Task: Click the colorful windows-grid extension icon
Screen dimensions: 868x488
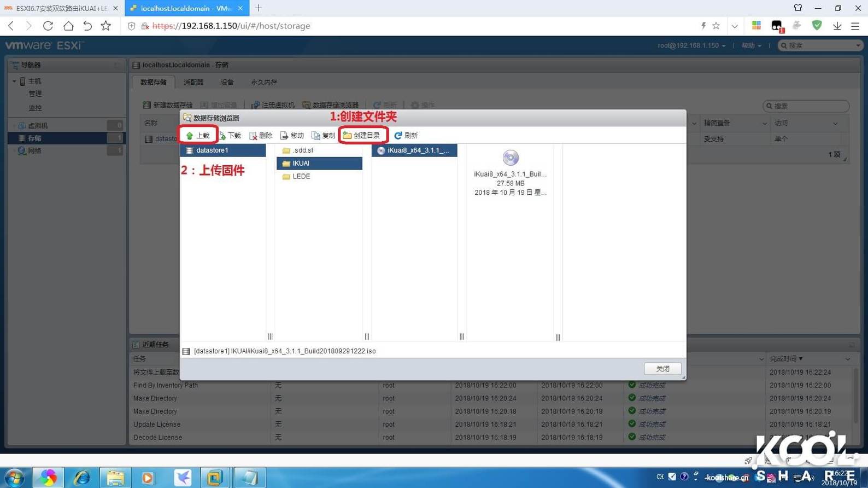Action: (x=756, y=25)
